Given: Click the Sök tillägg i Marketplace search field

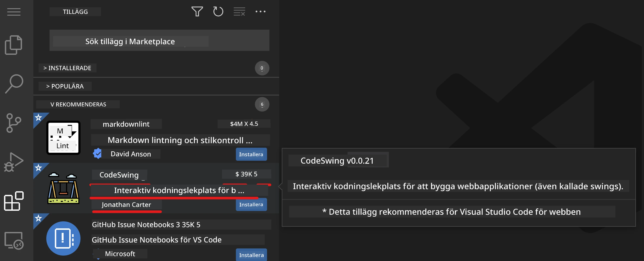Looking at the screenshot, I should (x=159, y=40).
